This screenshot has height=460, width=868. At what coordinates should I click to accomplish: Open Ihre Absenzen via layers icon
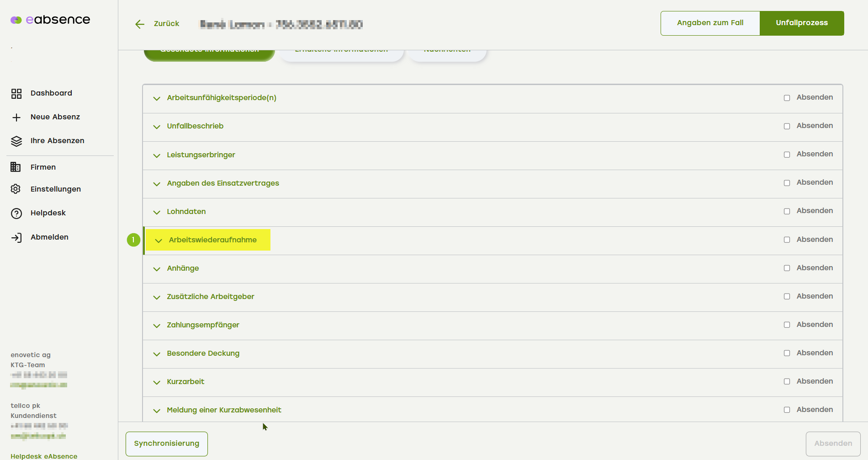[x=16, y=141]
